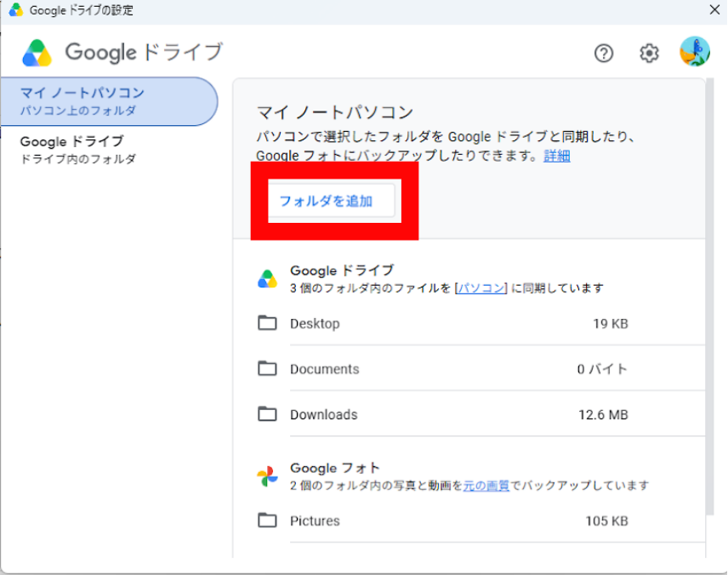Click the vertical scrollbar of the panel

[709, 297]
